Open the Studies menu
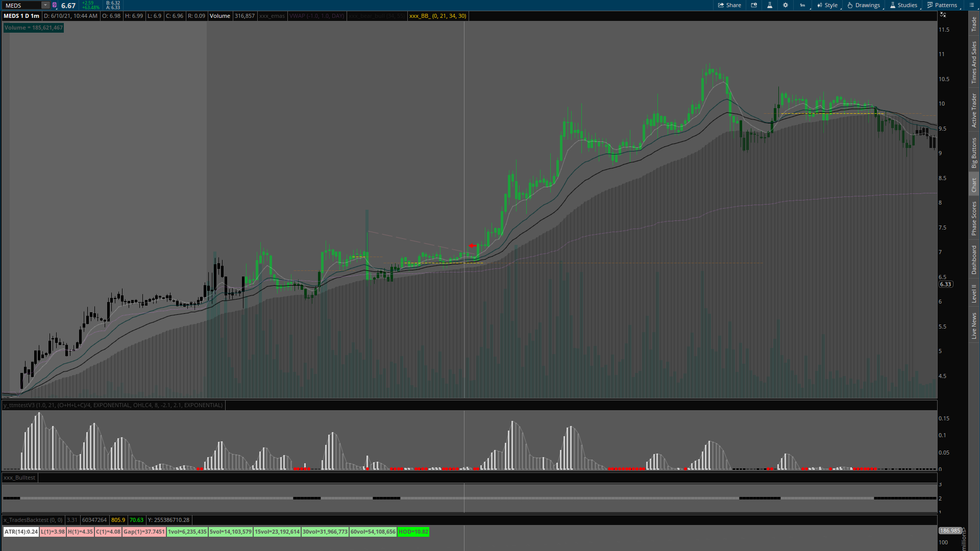 coord(903,5)
